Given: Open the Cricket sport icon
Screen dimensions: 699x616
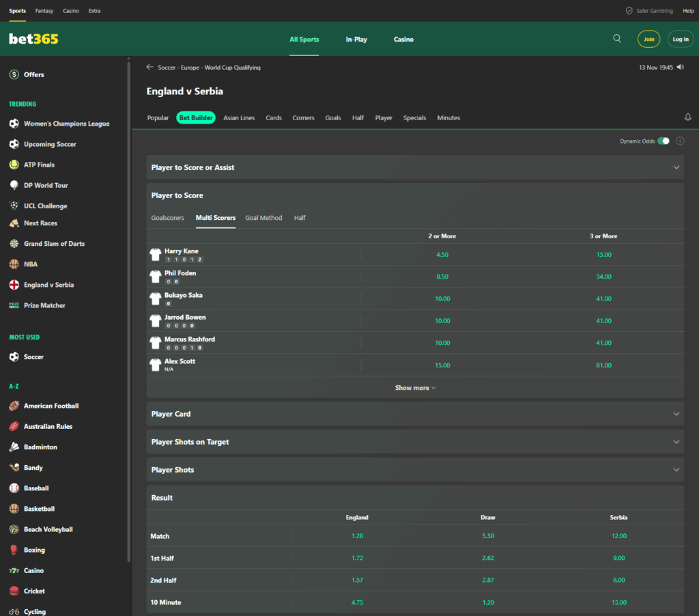Looking at the screenshot, I should [x=16, y=591].
